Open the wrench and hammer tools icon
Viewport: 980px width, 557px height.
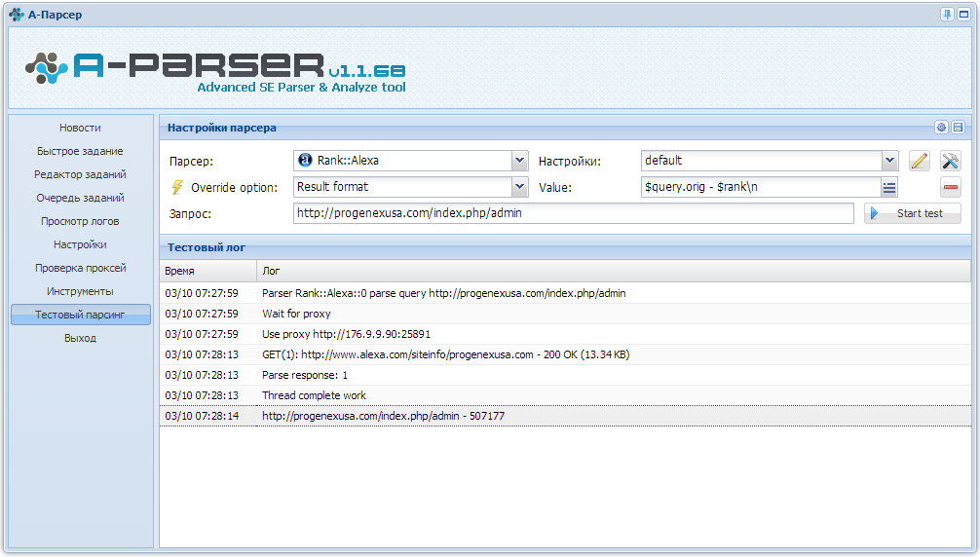point(950,161)
